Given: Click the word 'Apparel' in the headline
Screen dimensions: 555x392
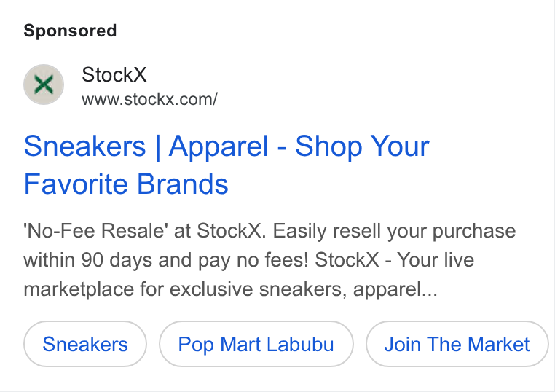Looking at the screenshot, I should pyautogui.click(x=219, y=146).
